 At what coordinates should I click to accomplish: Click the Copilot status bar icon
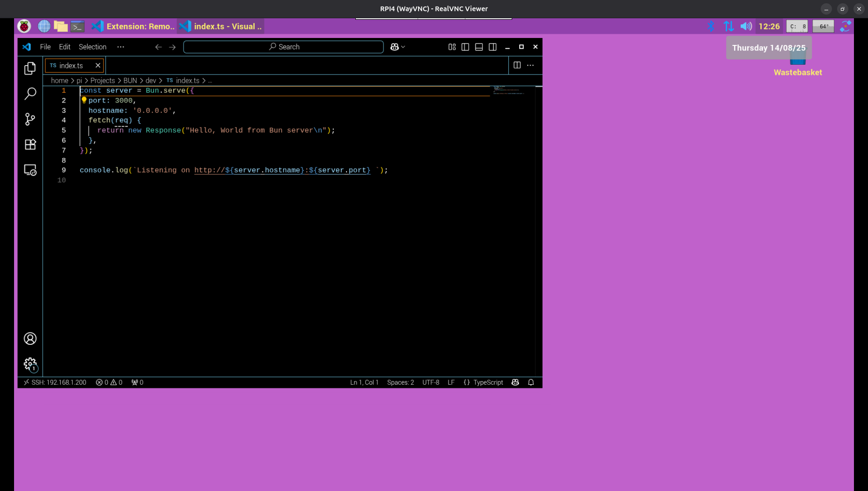515,382
